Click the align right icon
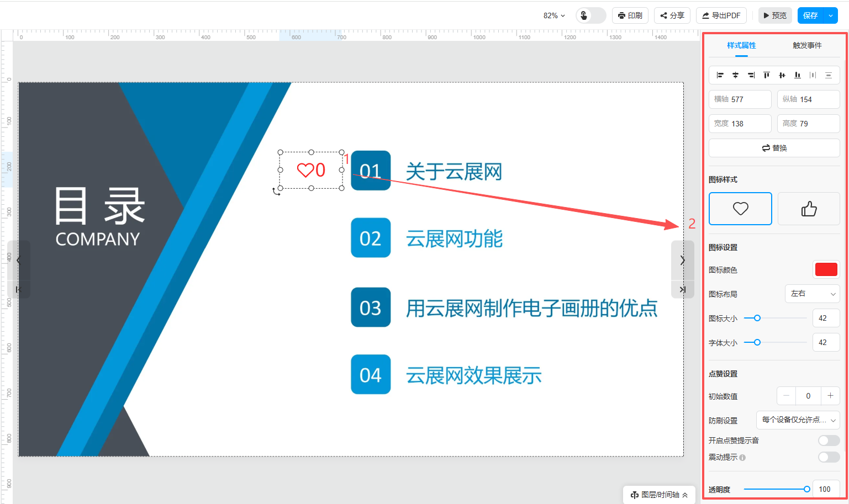The width and height of the screenshot is (849, 504). [751, 75]
